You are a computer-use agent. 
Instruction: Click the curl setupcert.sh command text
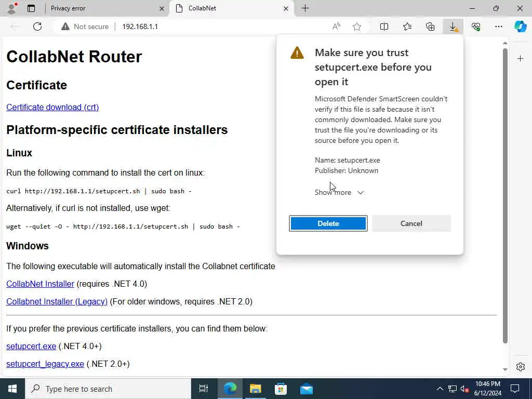tap(99, 191)
